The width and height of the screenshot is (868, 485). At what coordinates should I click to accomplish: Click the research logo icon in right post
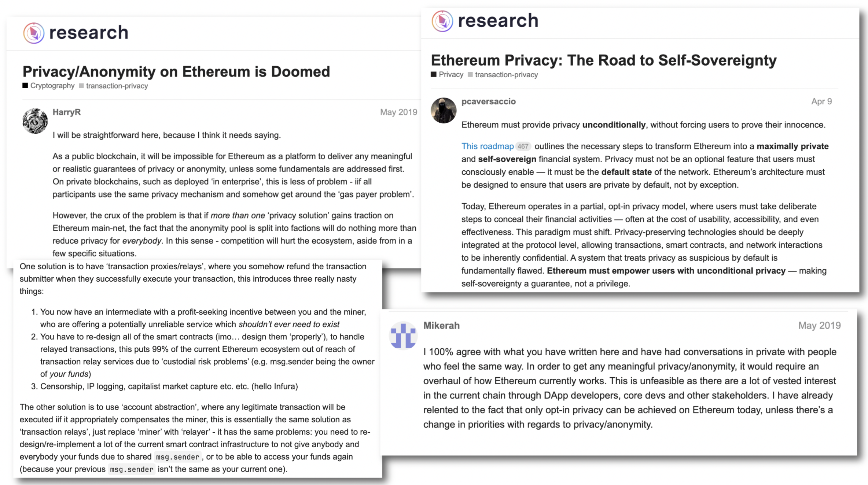pyautogui.click(x=442, y=21)
